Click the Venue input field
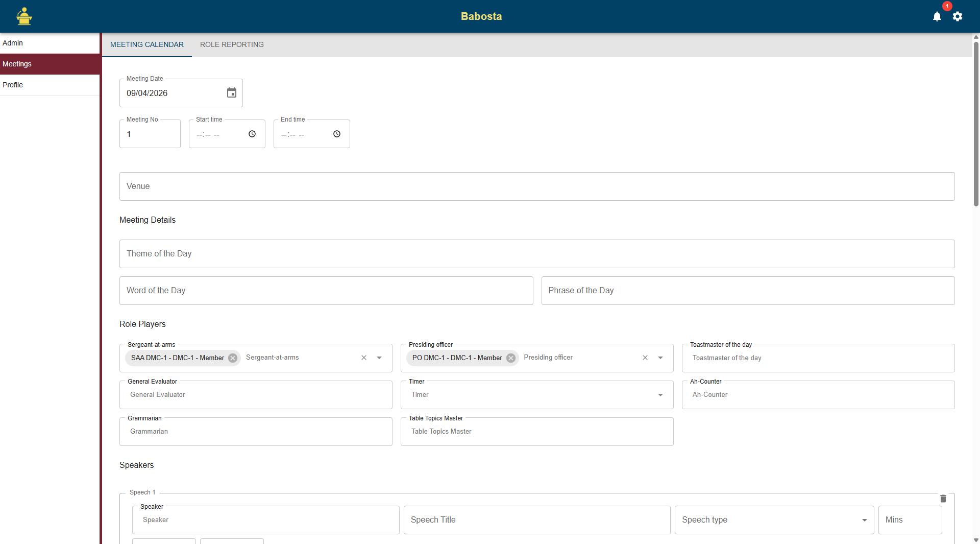 [x=537, y=186]
